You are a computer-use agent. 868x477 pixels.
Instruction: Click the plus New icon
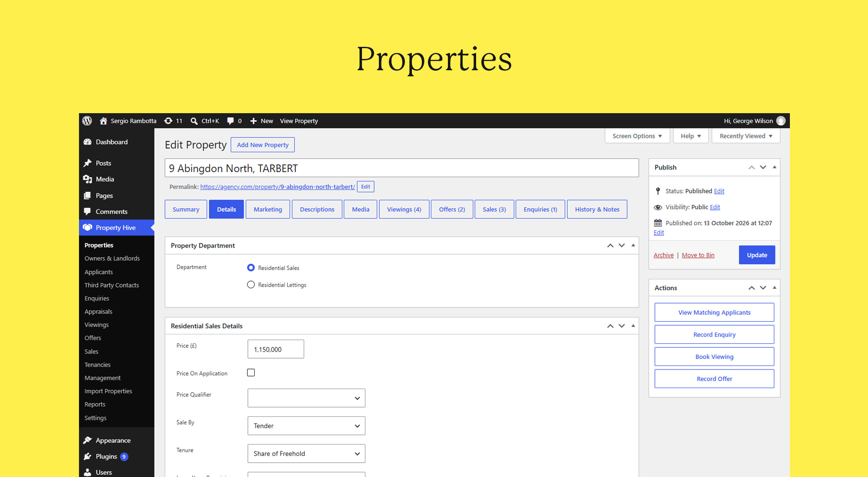pos(253,121)
